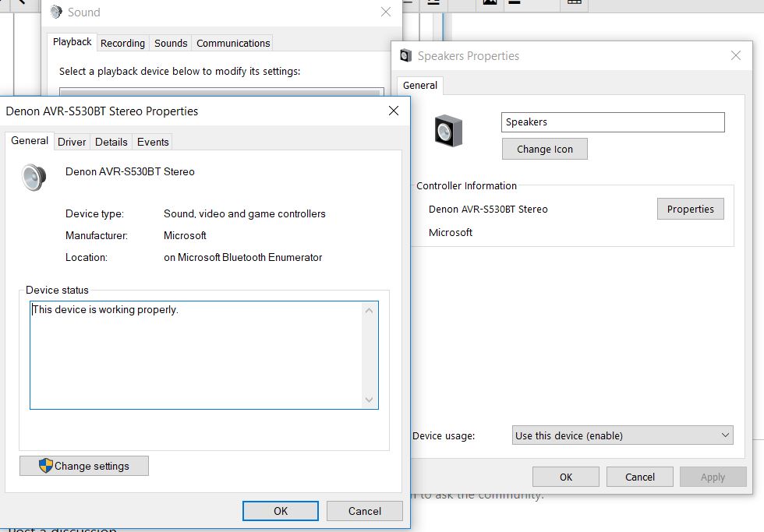Screen dimensions: 764x532
Task: Click Change settings shield button
Action: coord(84,466)
